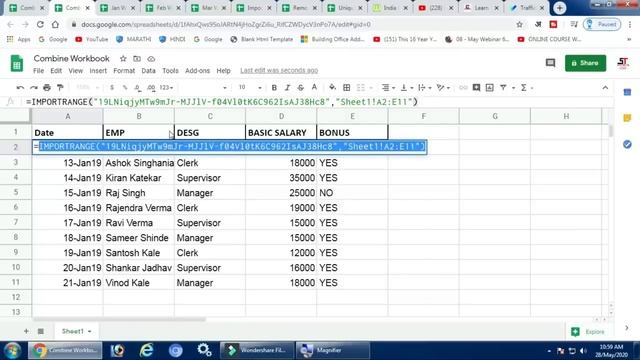Open Windows Start menu
640x360 pixels.
[x=12, y=351]
